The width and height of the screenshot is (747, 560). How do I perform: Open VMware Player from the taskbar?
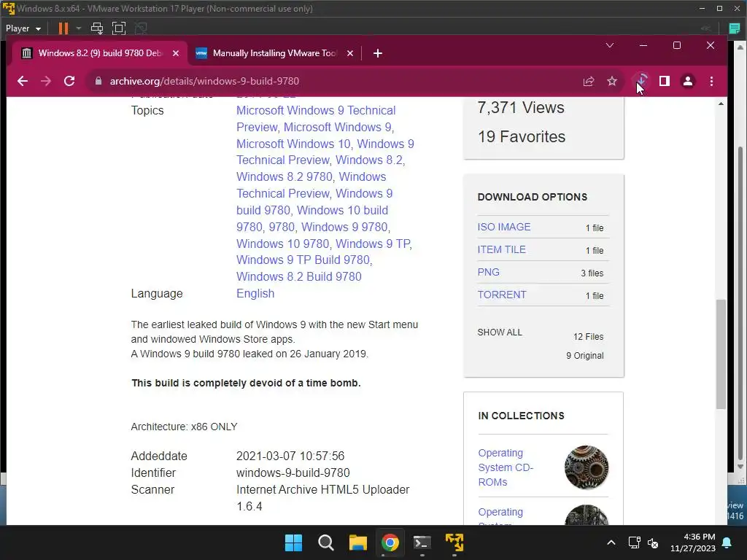click(x=454, y=542)
